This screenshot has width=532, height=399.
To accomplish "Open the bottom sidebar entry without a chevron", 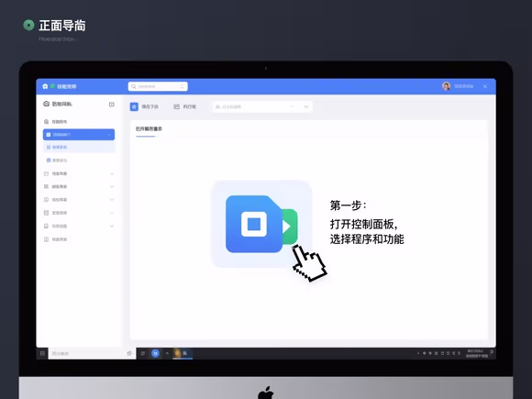I will [79, 239].
